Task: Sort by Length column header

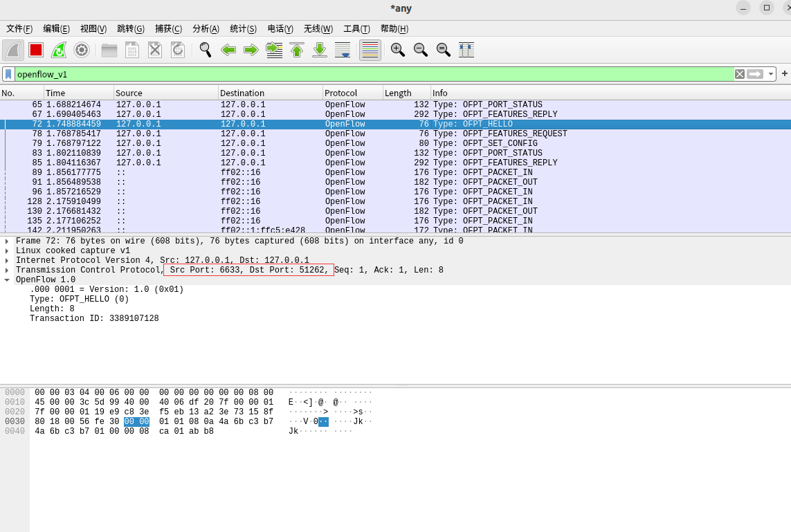Action: pos(407,93)
